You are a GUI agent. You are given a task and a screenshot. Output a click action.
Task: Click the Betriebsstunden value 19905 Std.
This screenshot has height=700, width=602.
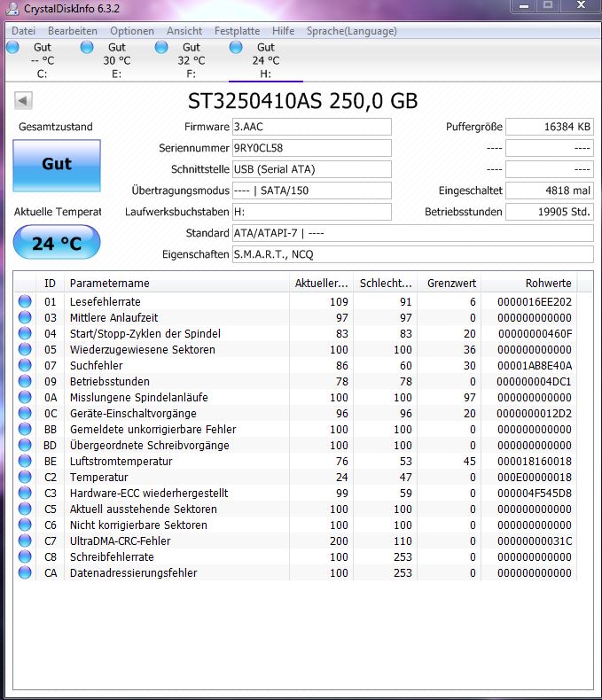click(550, 212)
